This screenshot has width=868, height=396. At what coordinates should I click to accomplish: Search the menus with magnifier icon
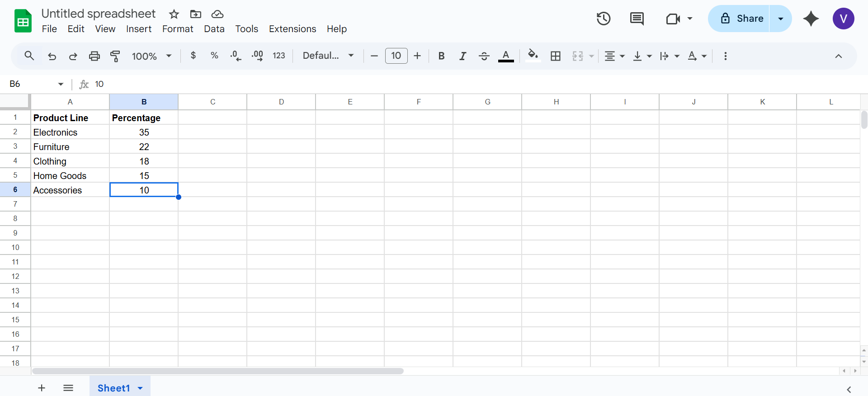click(29, 56)
